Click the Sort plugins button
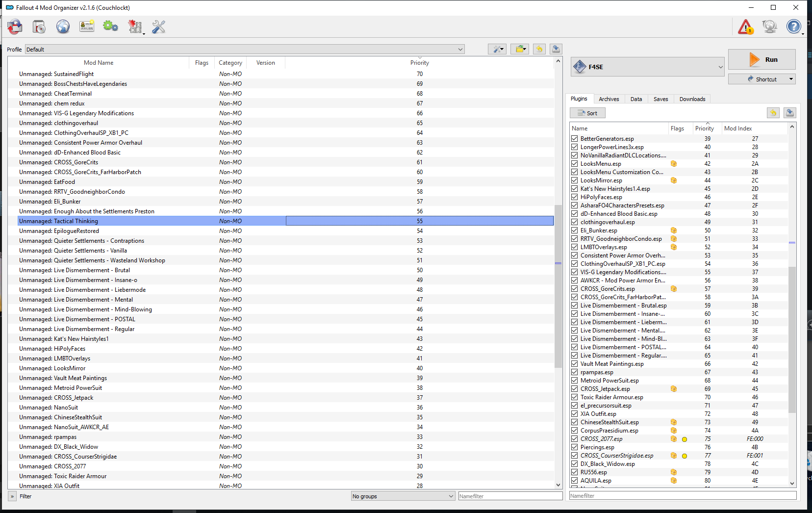 (587, 113)
